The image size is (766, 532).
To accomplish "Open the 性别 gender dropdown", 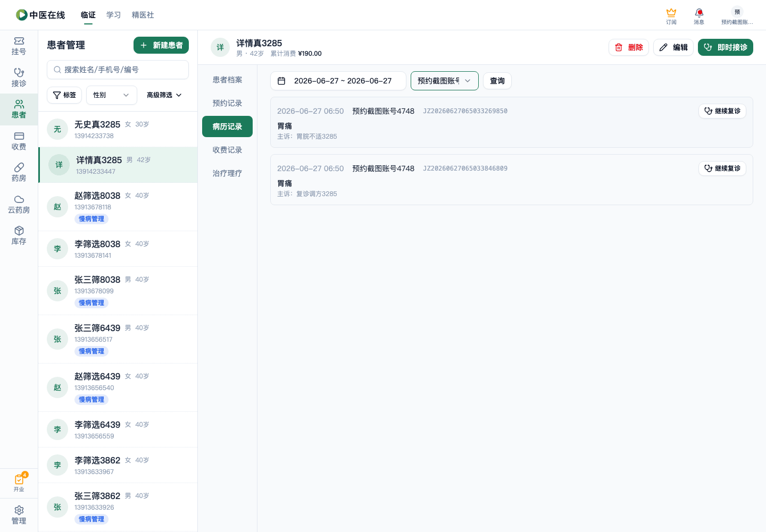I will pos(112,95).
